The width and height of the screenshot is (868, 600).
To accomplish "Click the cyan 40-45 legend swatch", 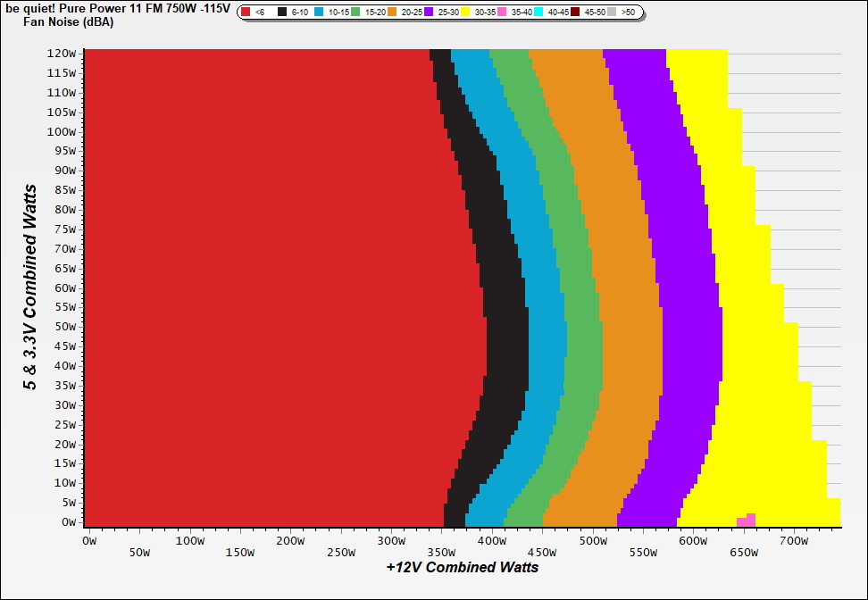I will (x=538, y=12).
